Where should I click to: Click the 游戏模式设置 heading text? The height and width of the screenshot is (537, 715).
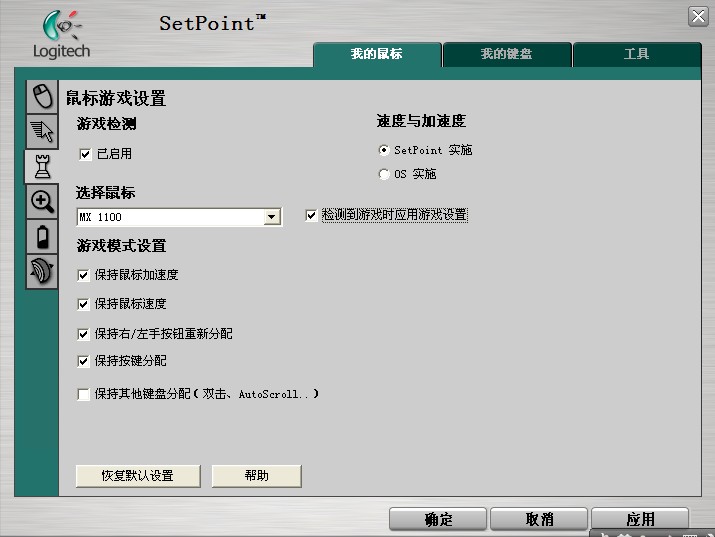point(121,246)
